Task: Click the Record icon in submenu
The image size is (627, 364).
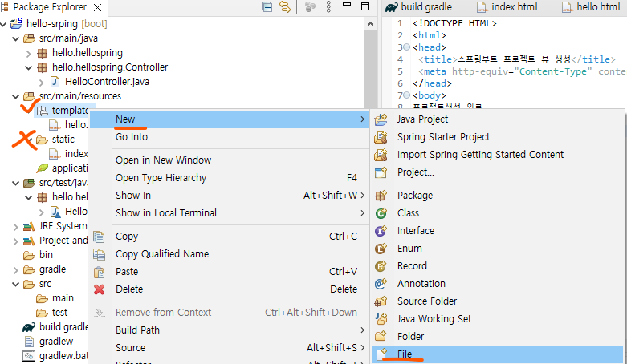Action: coord(381,265)
